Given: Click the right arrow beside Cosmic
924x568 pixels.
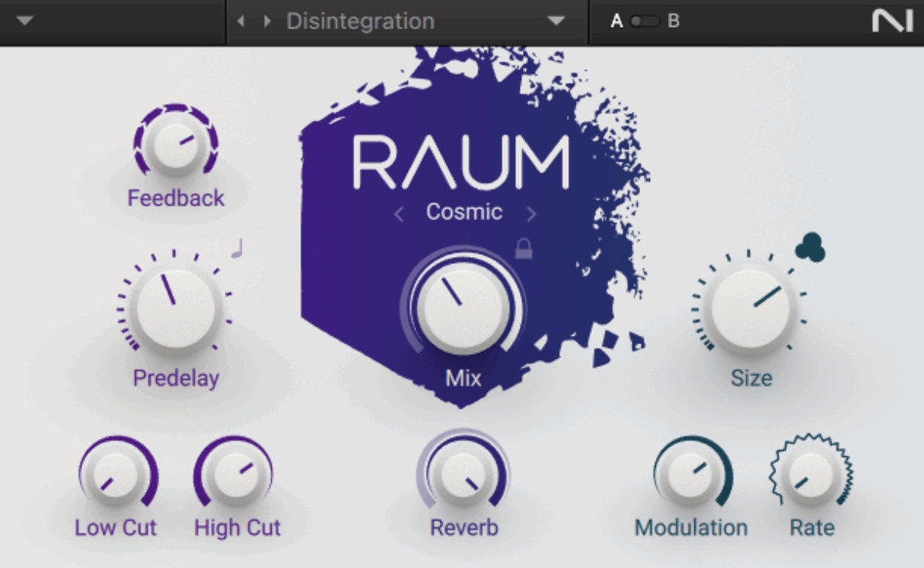Looking at the screenshot, I should click(x=531, y=213).
